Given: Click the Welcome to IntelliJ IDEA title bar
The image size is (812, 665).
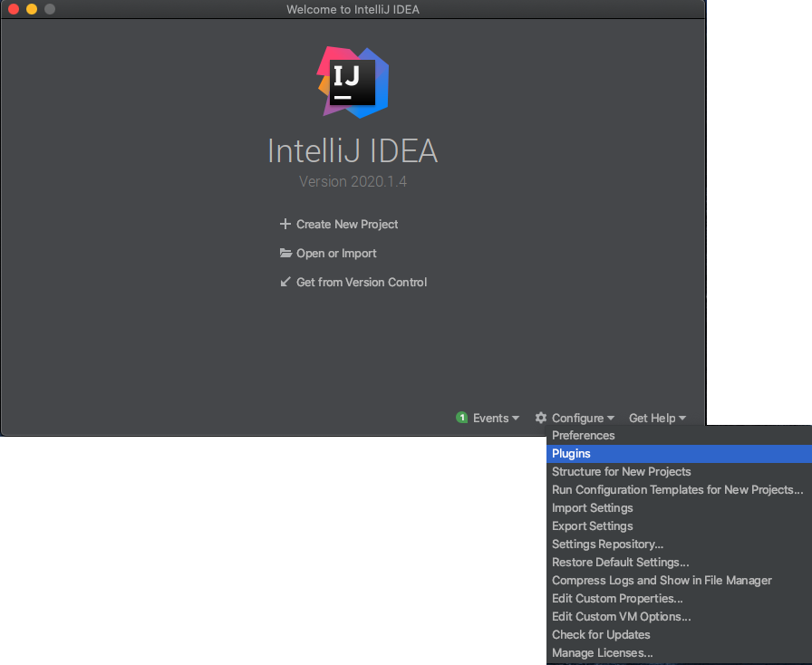Looking at the screenshot, I should (x=353, y=9).
